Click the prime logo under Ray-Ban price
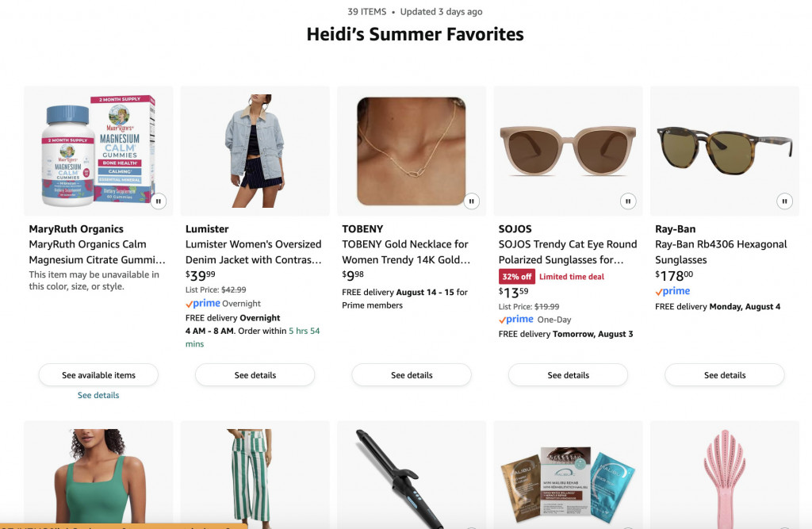812x529 pixels. (672, 291)
